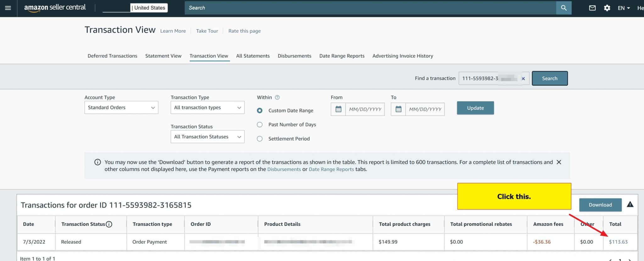Click the help icon beside Within
This screenshot has height=261, width=644.
[x=277, y=97]
